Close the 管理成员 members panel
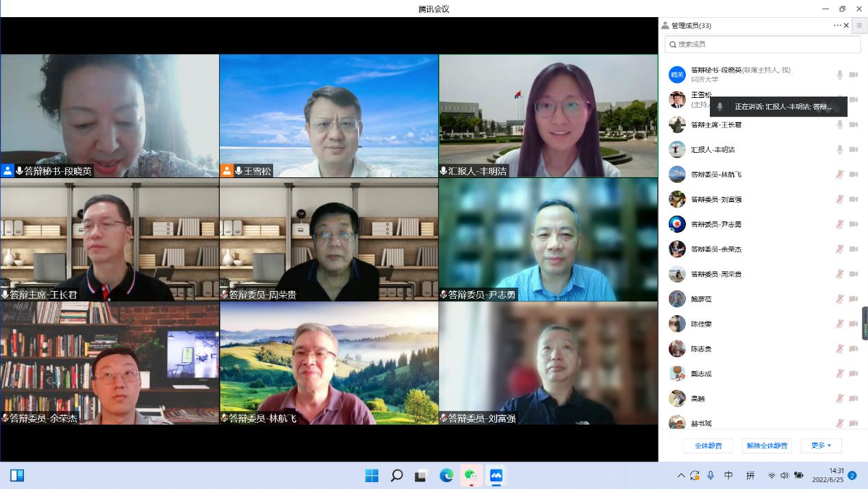The width and height of the screenshot is (868, 489). 846,25
